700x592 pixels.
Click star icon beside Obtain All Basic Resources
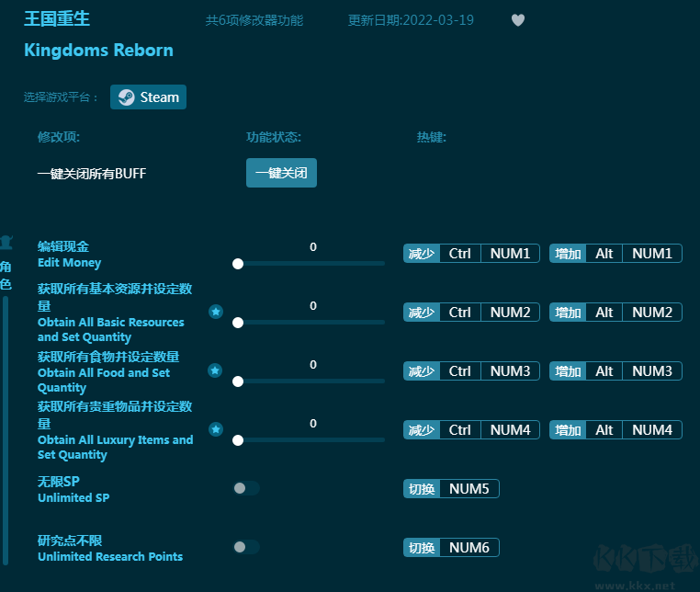click(216, 312)
